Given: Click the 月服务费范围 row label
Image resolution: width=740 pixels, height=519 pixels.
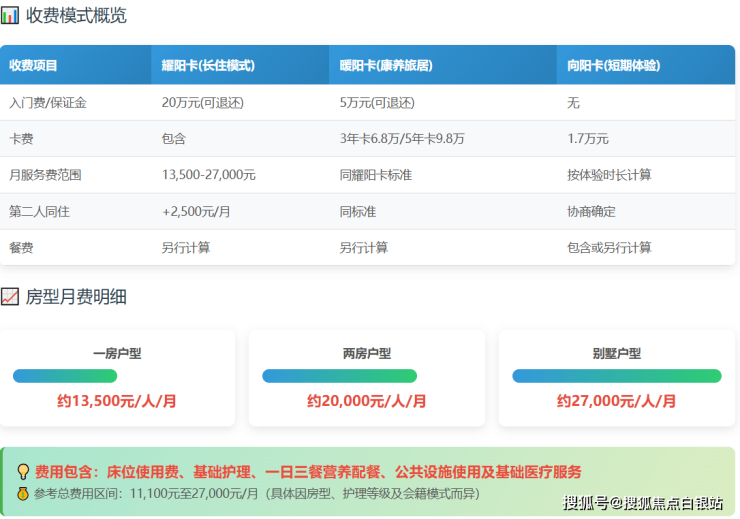Looking at the screenshot, I should click(45, 175).
